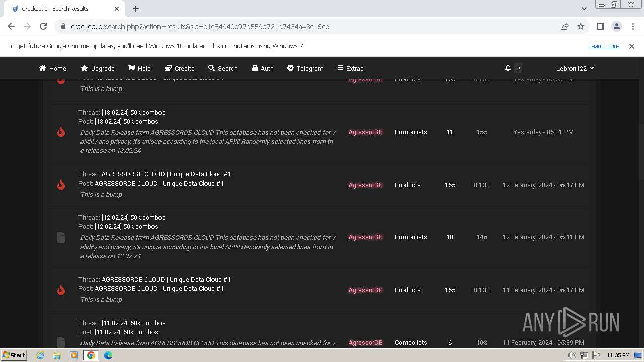Click reply count 11 in 13.02.24 row
Image resolution: width=644 pixels, height=362 pixels.
point(450,132)
